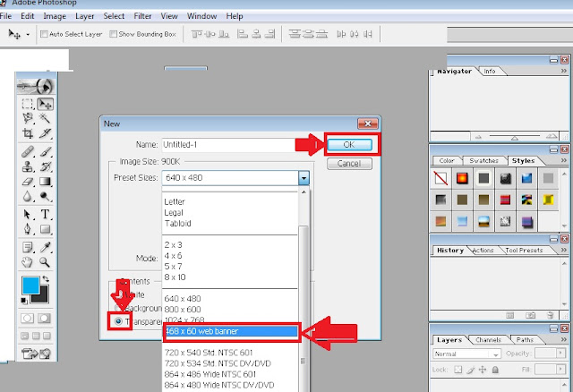Select the Type tool
The image size is (573, 392).
point(45,214)
